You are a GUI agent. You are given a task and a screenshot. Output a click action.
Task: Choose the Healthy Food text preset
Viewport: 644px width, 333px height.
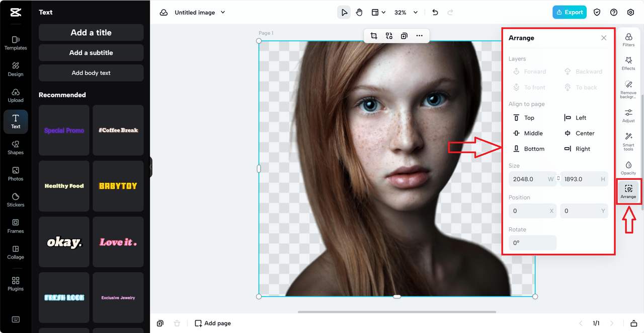point(64,186)
